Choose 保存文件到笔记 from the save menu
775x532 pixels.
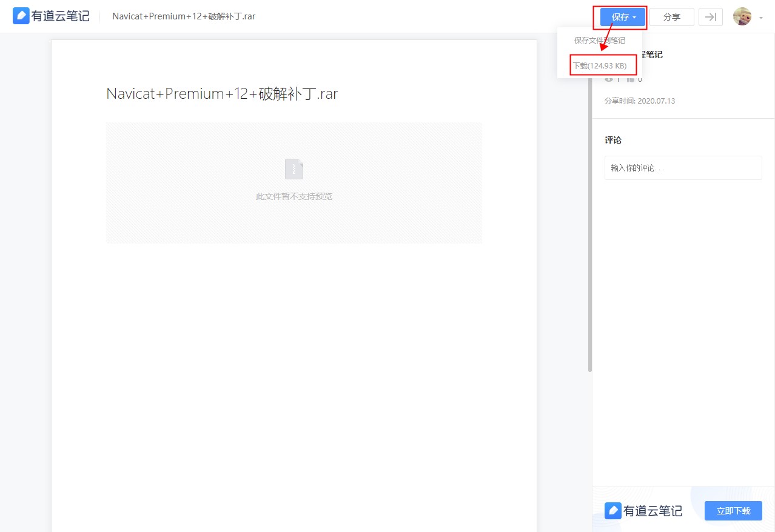click(x=600, y=41)
